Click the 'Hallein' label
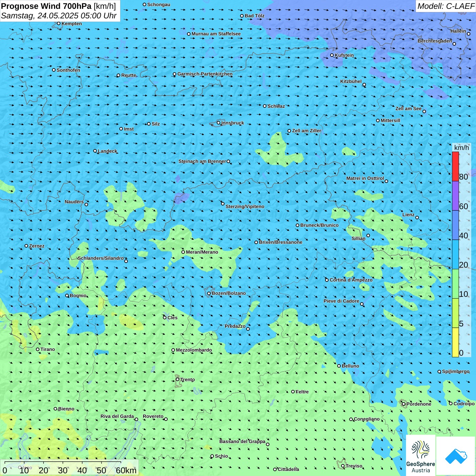 coord(458,31)
